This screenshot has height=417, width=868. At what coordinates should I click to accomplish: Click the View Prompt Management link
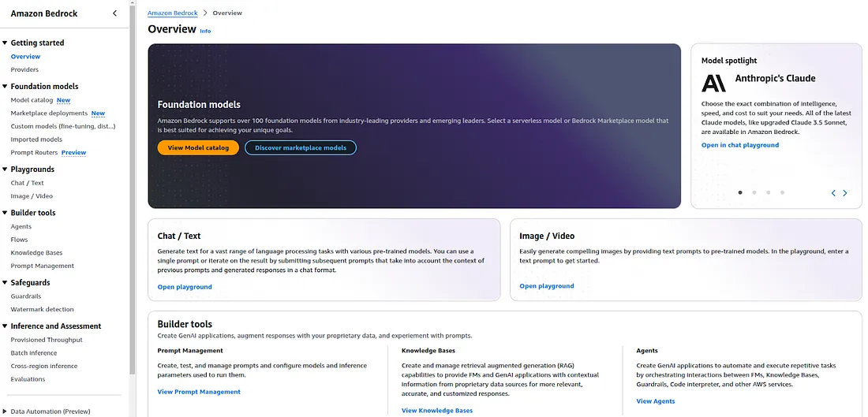click(x=199, y=392)
